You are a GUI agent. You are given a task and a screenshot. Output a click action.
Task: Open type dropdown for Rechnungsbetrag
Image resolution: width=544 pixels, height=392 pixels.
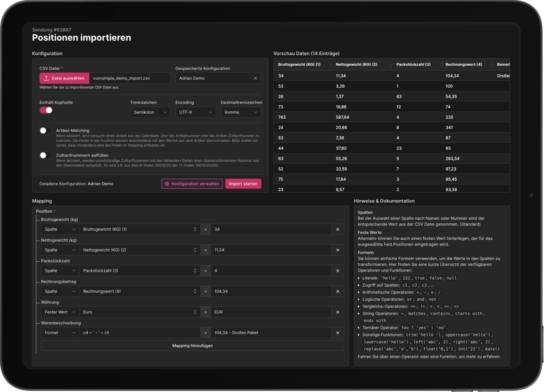click(60, 291)
